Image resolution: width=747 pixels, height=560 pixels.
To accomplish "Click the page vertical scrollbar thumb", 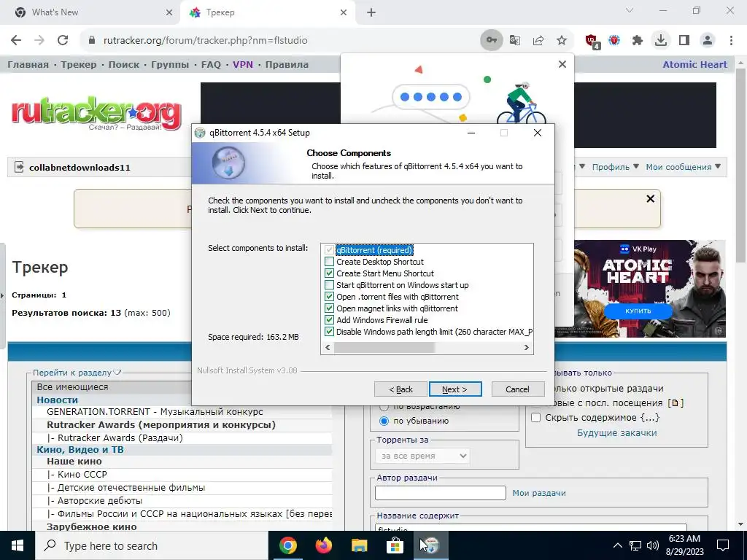I will pos(740,166).
